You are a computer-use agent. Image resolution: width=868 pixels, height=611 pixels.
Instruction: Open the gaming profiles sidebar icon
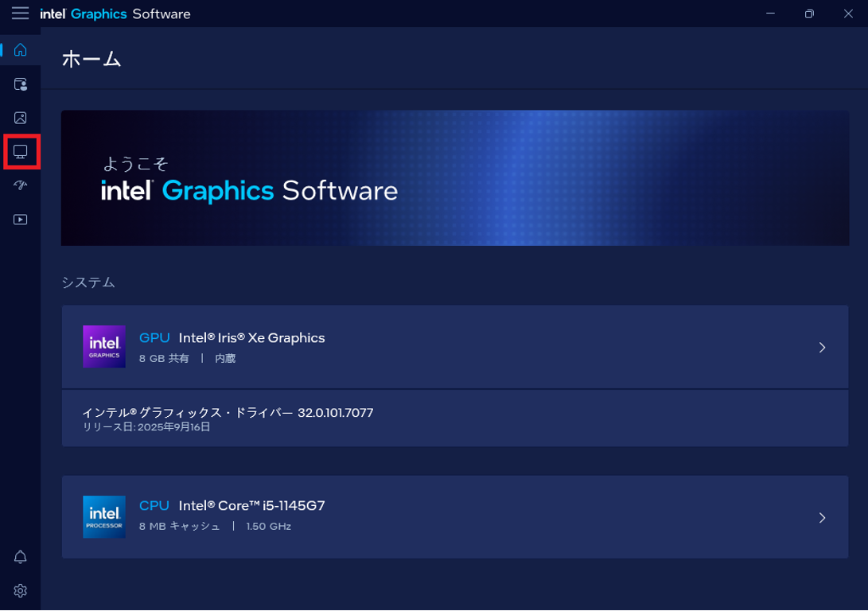pyautogui.click(x=20, y=84)
